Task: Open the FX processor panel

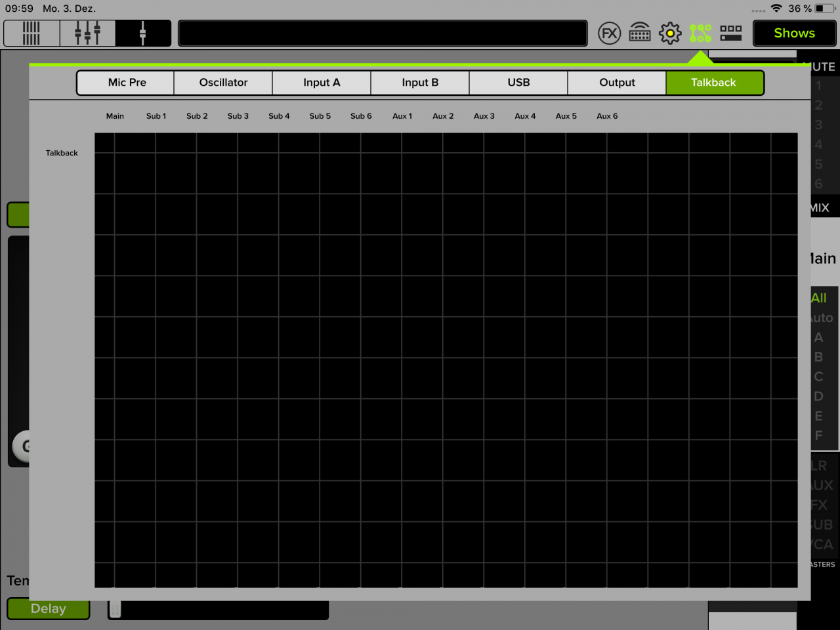Action: click(610, 32)
